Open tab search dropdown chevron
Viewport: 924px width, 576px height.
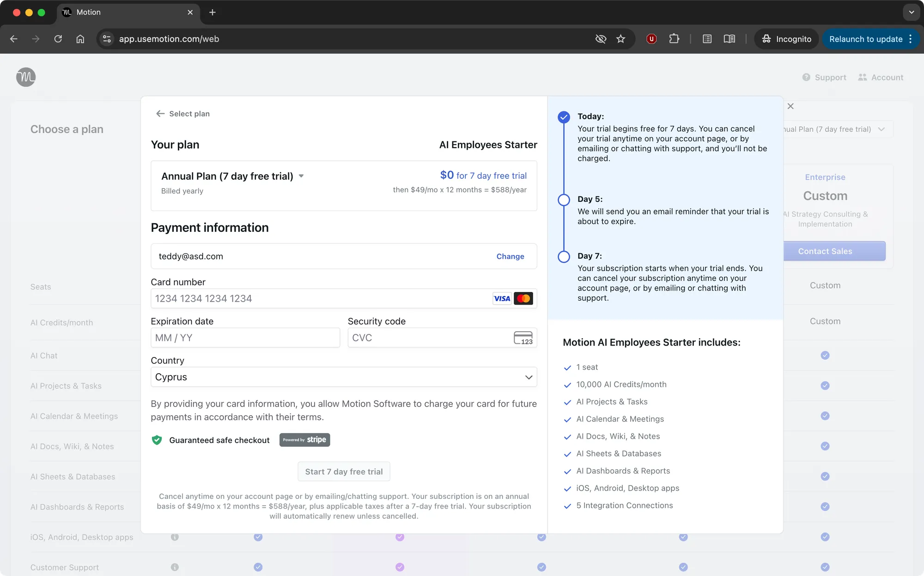(x=911, y=12)
